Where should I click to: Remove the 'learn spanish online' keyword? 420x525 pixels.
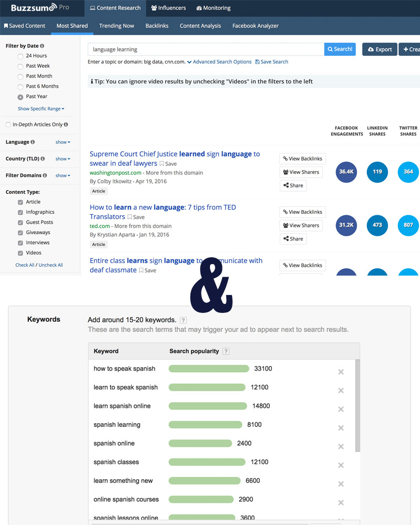point(341,409)
